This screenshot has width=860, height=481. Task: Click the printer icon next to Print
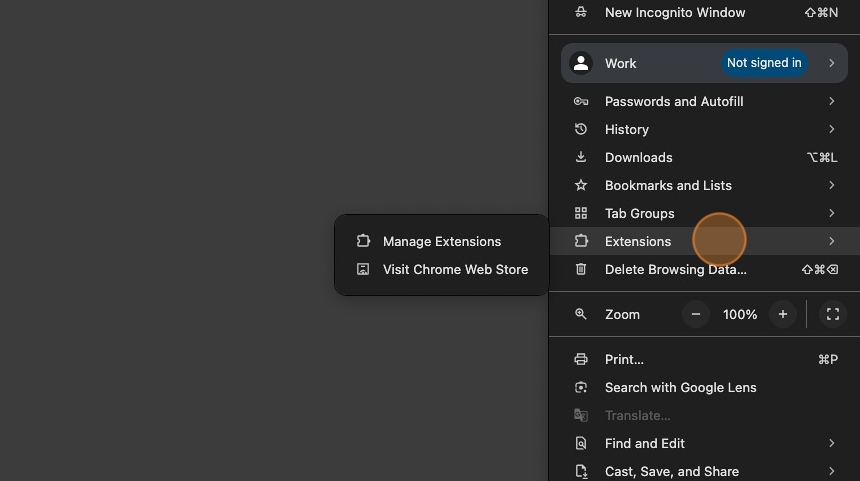pyautogui.click(x=581, y=359)
